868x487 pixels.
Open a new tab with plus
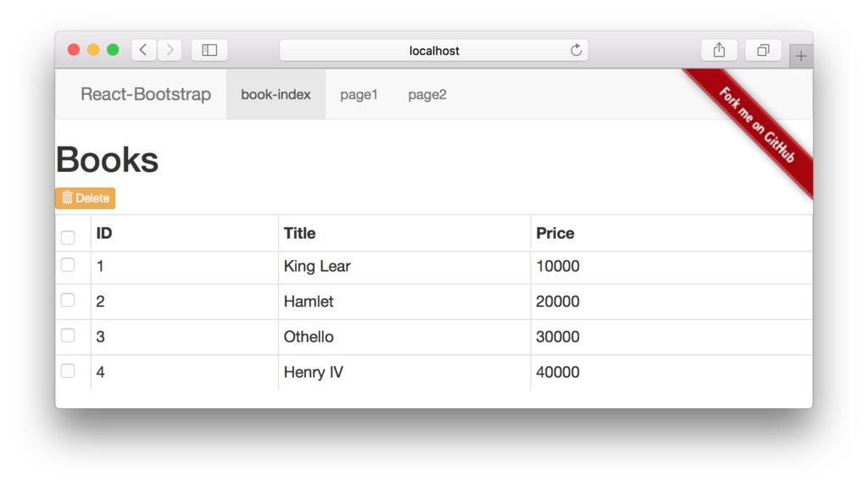[801, 57]
